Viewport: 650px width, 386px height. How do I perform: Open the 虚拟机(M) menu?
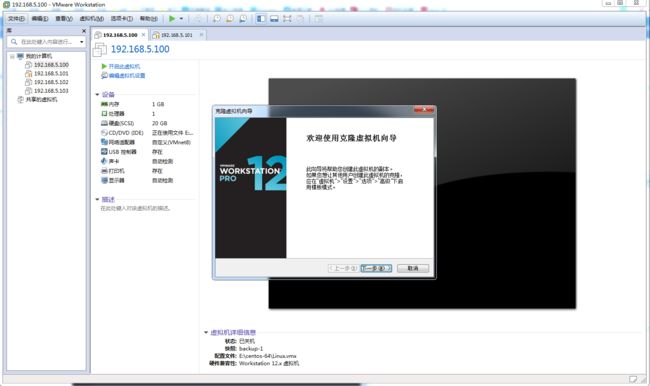pyautogui.click(x=92, y=19)
